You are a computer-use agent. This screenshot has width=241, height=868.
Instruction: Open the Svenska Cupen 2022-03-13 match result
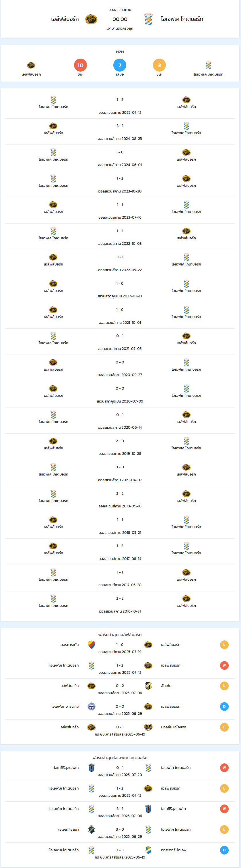pos(120,289)
